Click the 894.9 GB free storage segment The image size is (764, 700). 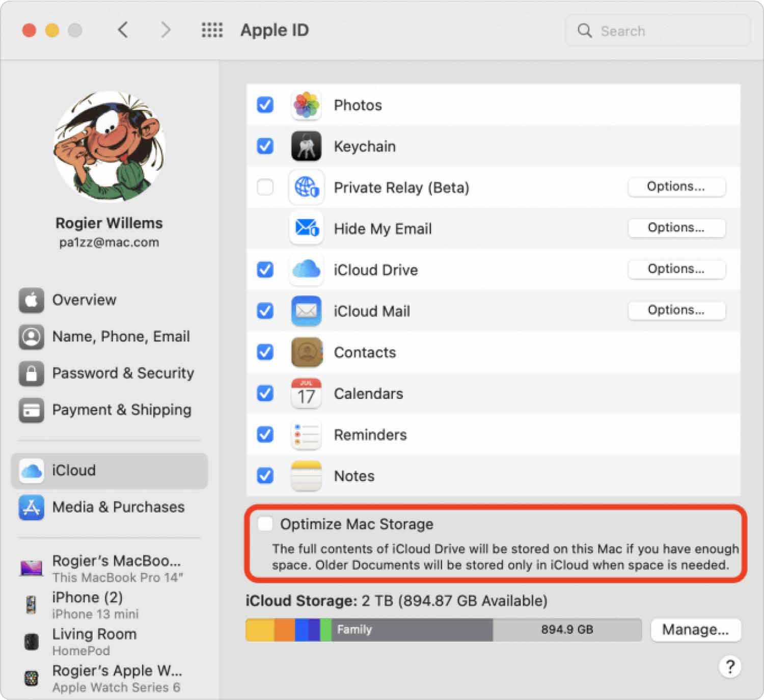[567, 630]
